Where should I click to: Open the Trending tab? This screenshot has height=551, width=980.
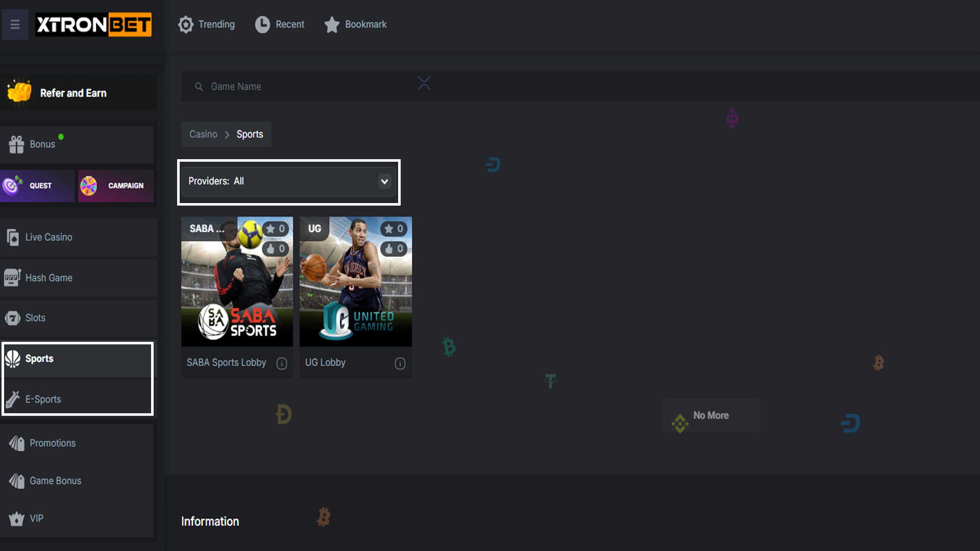pyautogui.click(x=207, y=24)
